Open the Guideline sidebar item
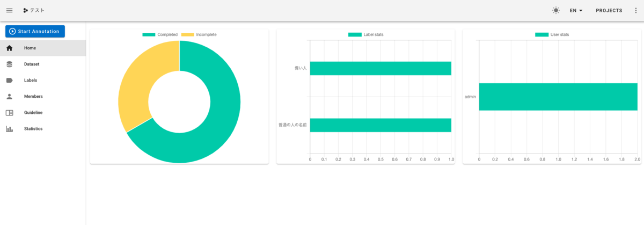This screenshot has width=644, height=225. (x=43, y=112)
